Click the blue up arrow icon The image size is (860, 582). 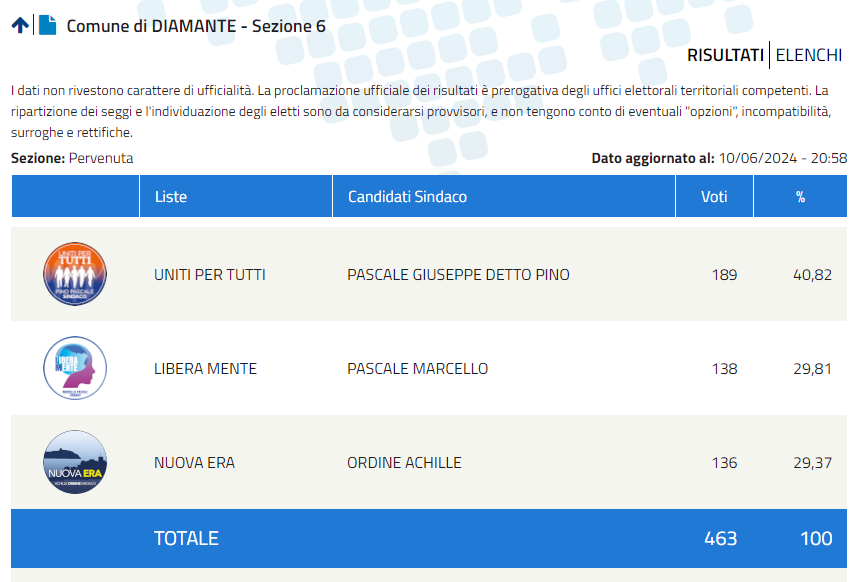(x=20, y=25)
